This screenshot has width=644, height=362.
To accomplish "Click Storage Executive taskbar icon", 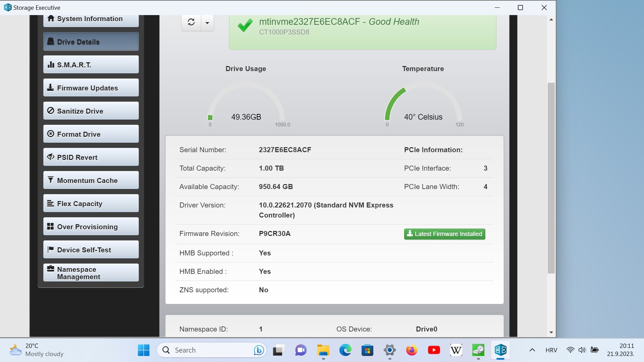I will tap(500, 350).
